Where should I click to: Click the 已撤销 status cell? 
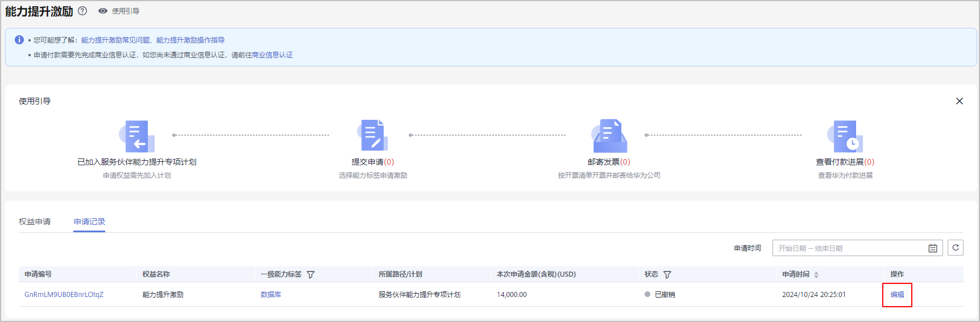point(660,295)
